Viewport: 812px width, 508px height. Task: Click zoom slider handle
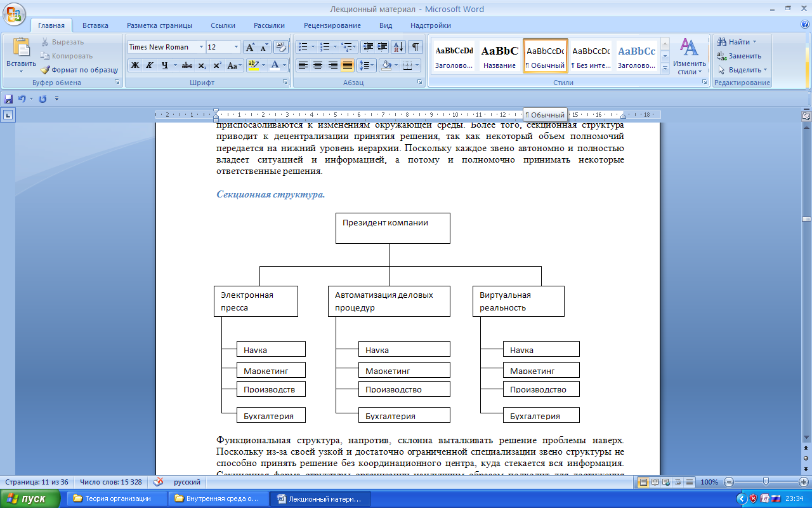(766, 482)
